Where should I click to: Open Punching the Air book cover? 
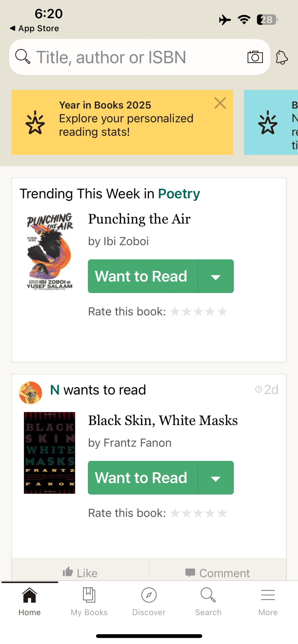pyautogui.click(x=50, y=251)
